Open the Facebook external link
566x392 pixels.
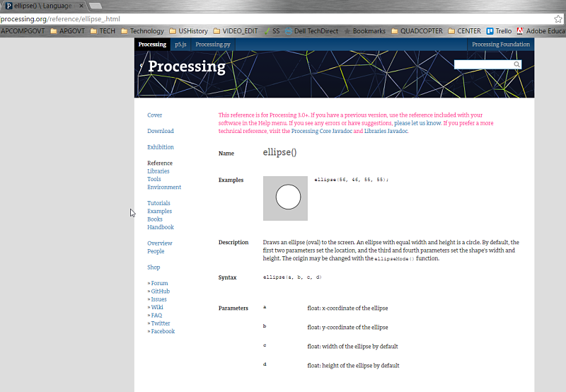point(163,331)
